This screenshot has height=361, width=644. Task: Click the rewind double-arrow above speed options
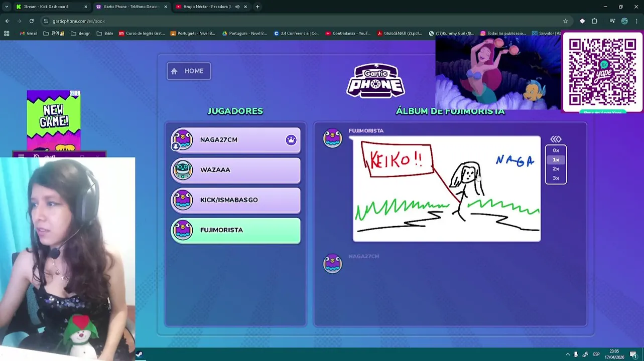click(x=556, y=139)
